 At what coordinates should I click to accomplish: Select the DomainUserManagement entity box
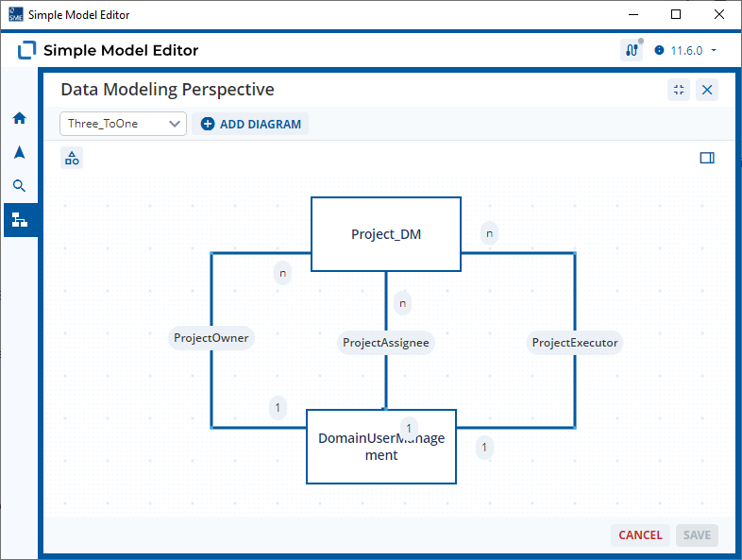point(381,447)
